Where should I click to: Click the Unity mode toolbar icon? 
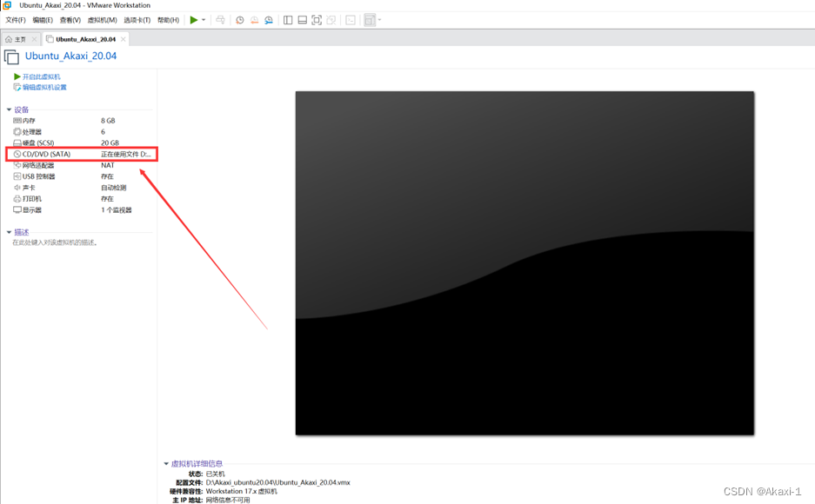[x=331, y=20]
